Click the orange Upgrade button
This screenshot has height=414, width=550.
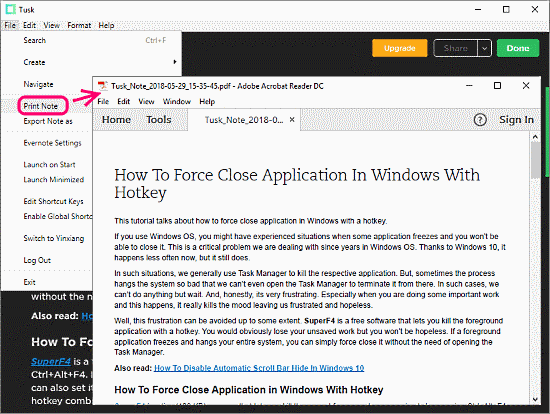[400, 48]
